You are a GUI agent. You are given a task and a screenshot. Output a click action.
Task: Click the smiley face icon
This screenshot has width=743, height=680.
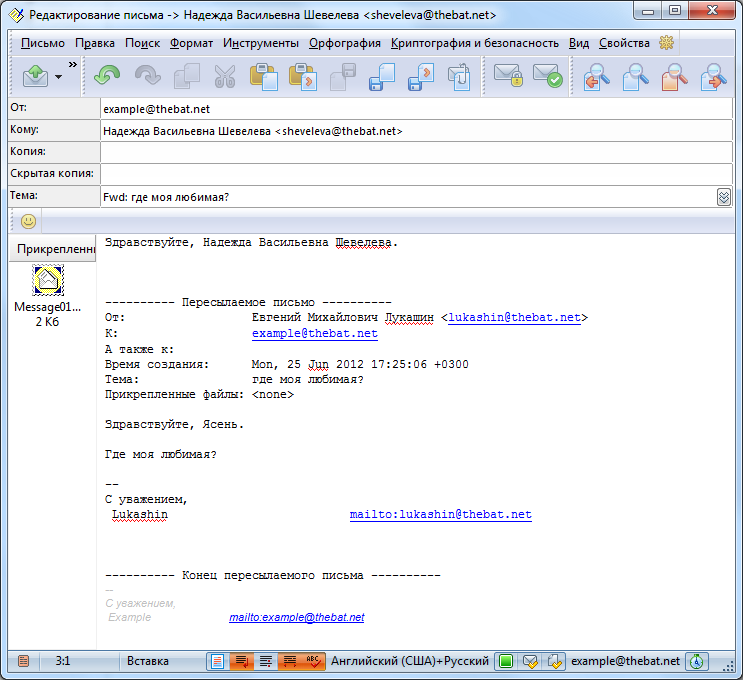click(28, 221)
